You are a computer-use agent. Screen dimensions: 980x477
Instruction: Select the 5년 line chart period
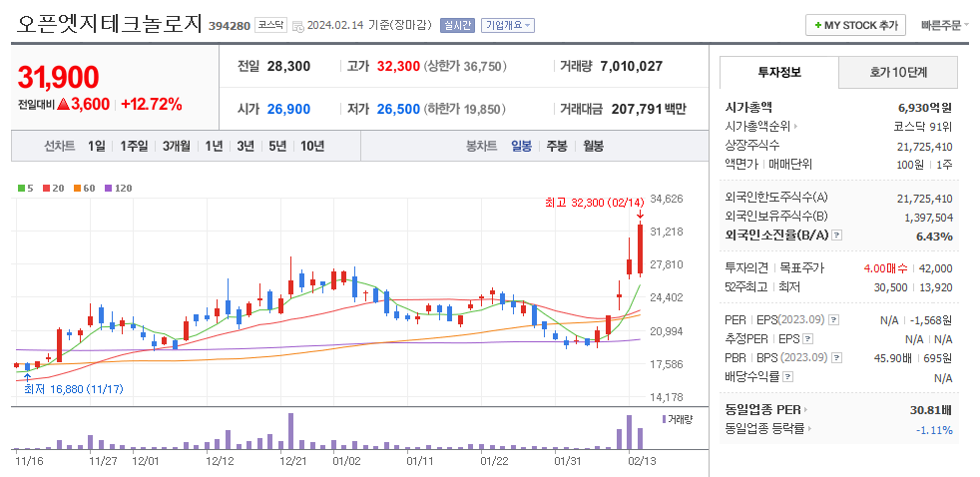point(277,147)
